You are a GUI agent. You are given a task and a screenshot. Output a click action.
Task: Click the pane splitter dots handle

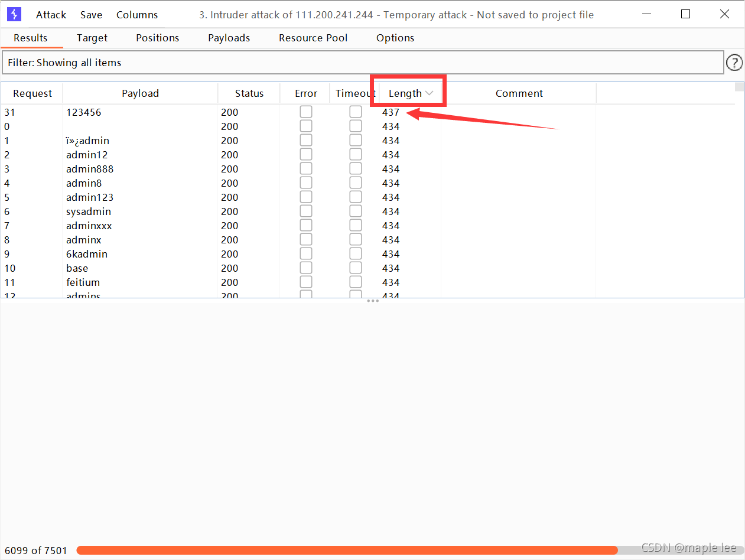[373, 301]
